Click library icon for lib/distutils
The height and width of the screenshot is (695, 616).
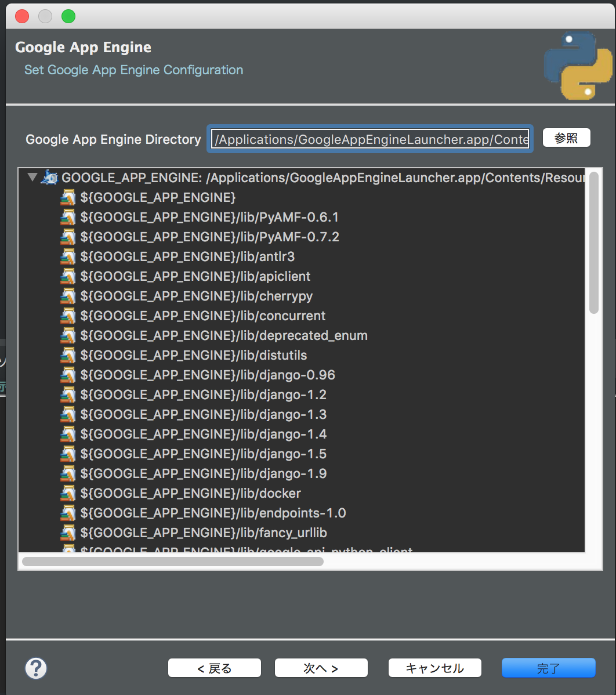(68, 355)
